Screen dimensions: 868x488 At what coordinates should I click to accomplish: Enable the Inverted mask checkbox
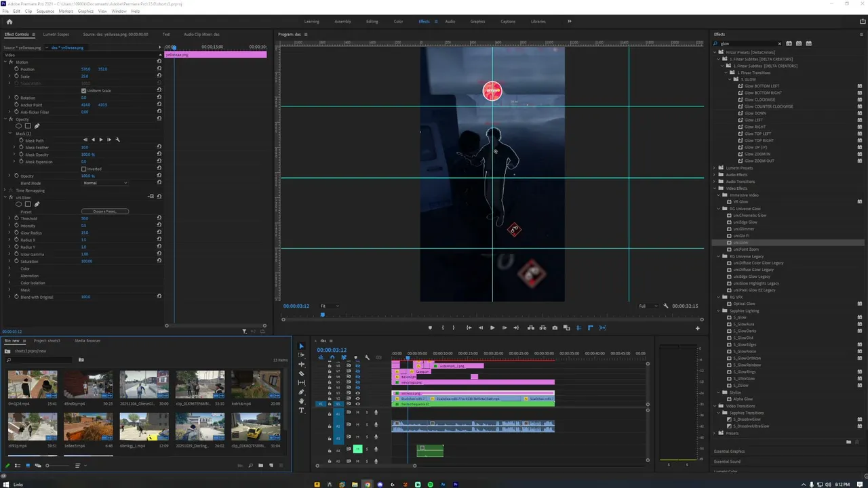tap(83, 169)
